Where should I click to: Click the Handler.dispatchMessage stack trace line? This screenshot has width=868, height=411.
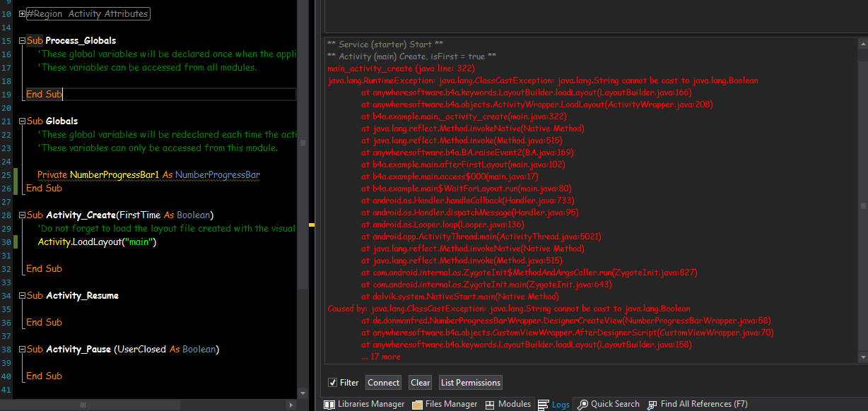point(469,213)
